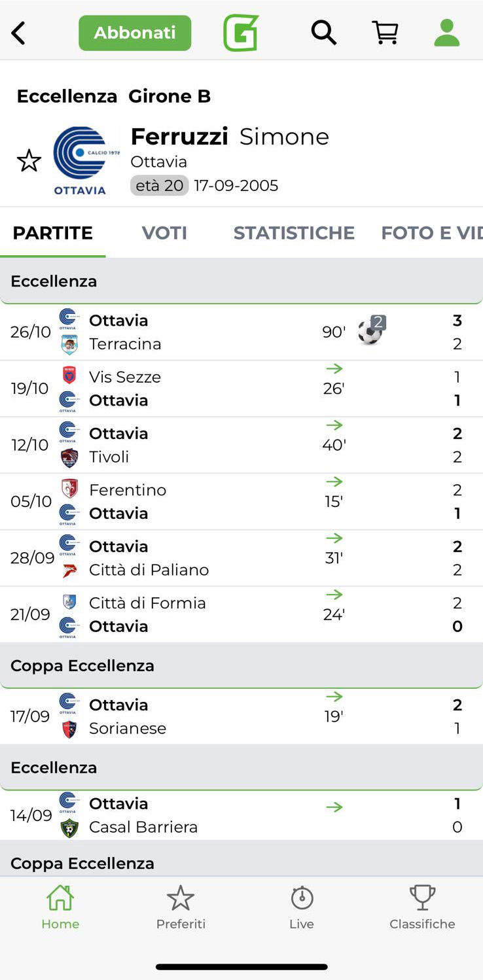
Task: Open Live in bottom navigation
Action: click(302, 907)
